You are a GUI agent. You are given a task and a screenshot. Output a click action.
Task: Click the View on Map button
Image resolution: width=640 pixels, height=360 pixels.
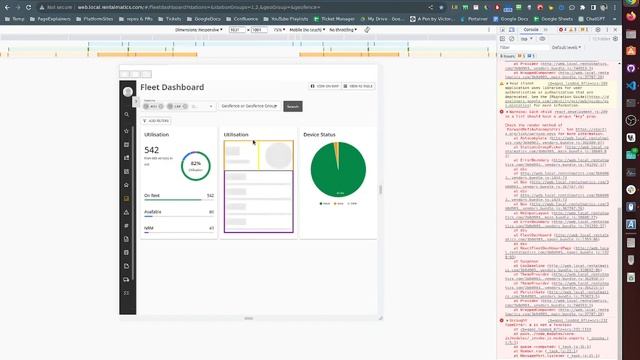(x=325, y=86)
